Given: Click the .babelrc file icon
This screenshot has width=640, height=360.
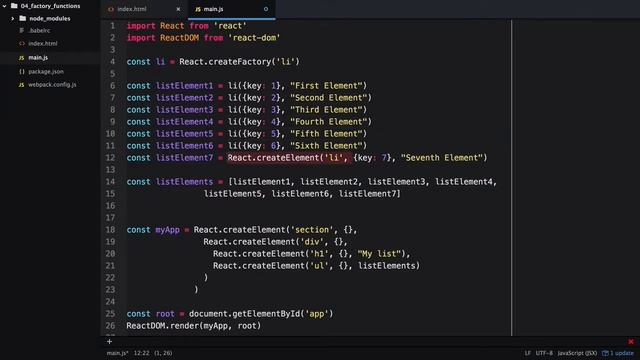Looking at the screenshot, I should [x=22, y=30].
